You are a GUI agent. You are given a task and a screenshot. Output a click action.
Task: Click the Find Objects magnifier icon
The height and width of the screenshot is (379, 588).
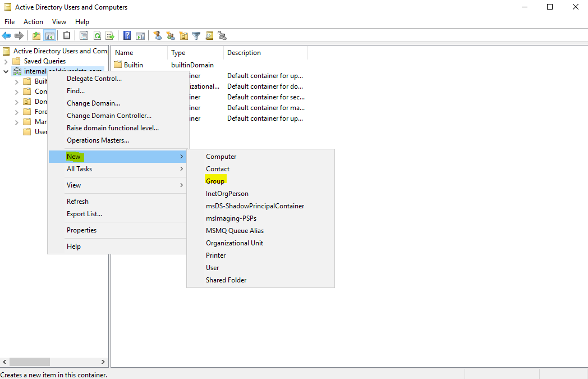209,36
